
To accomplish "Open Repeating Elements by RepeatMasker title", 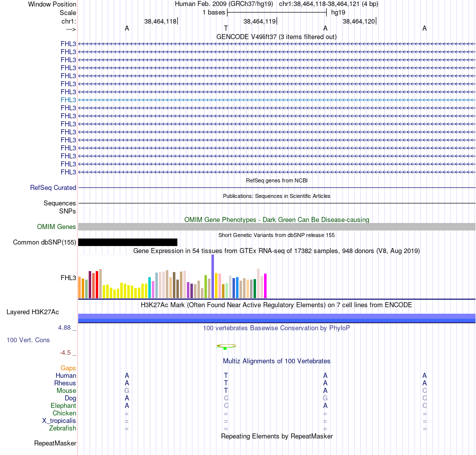I will click(x=277, y=436).
